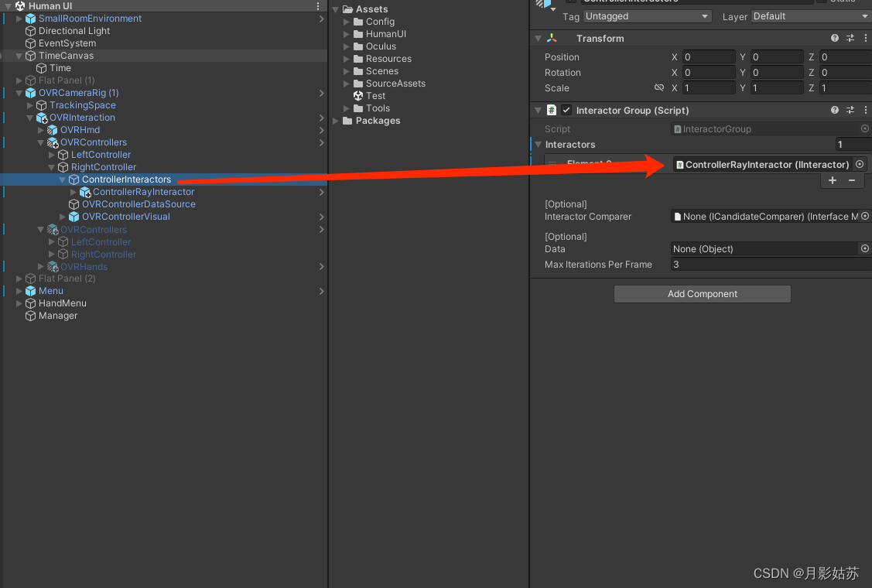Open the Data field object picker circle
Image resolution: width=872 pixels, height=588 pixels.
click(x=866, y=248)
